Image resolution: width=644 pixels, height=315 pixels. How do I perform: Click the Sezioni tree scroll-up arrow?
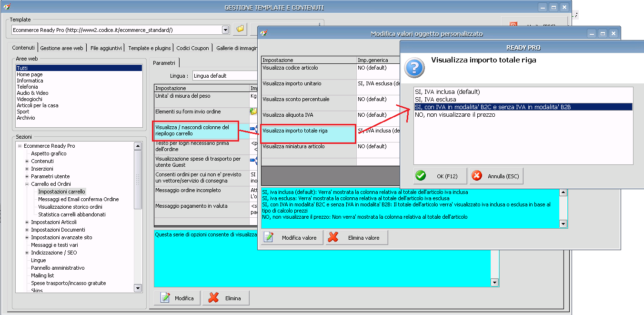tap(138, 146)
